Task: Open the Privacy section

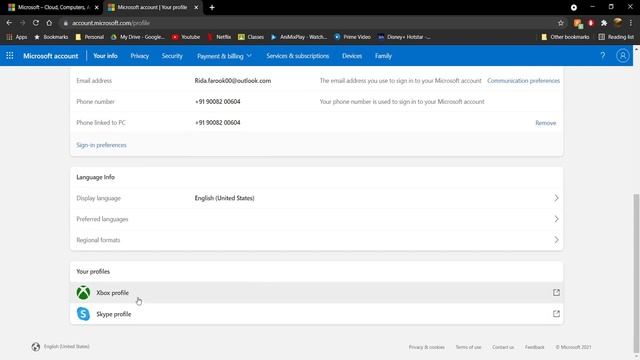Action: point(140,56)
